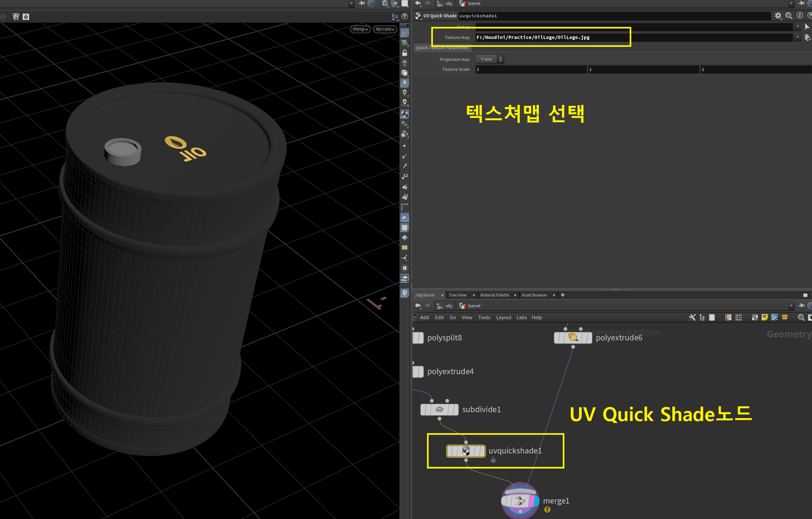Click the display point numbers icon

pos(405,176)
